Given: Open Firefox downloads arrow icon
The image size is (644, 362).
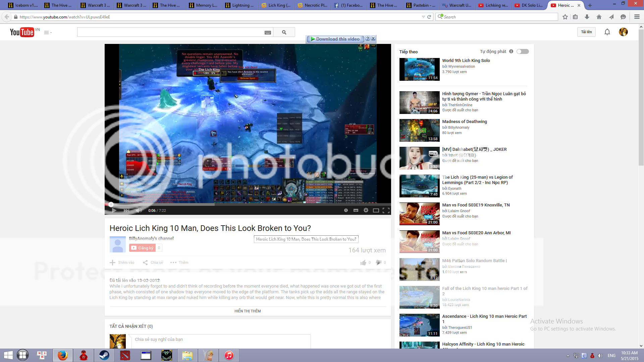Looking at the screenshot, I should pos(587,17).
